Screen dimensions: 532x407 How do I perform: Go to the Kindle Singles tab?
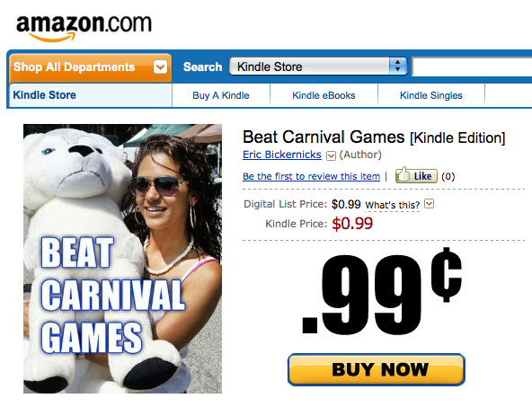tap(430, 95)
